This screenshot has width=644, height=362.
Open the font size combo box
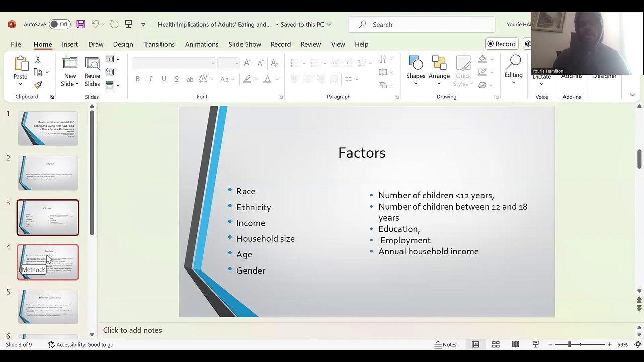(x=228, y=63)
